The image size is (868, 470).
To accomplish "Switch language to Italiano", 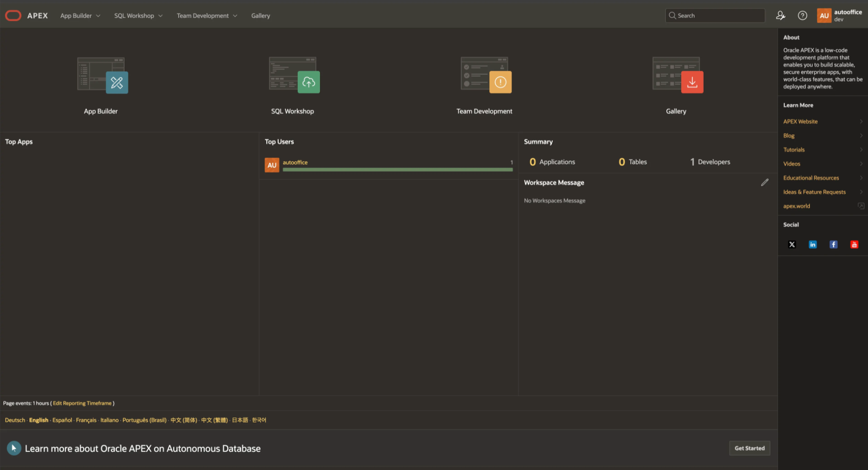I will point(109,420).
